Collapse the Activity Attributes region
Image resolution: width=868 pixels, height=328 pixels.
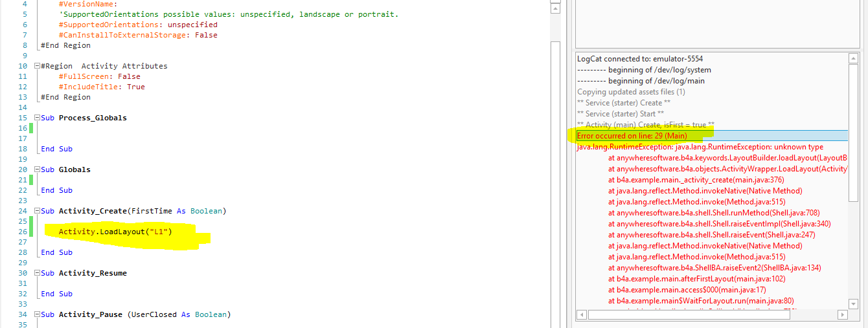pos(37,66)
